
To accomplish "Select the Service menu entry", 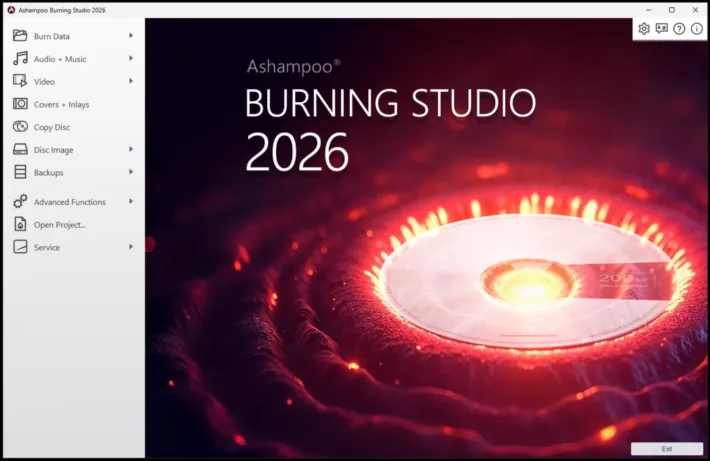I will 74,247.
